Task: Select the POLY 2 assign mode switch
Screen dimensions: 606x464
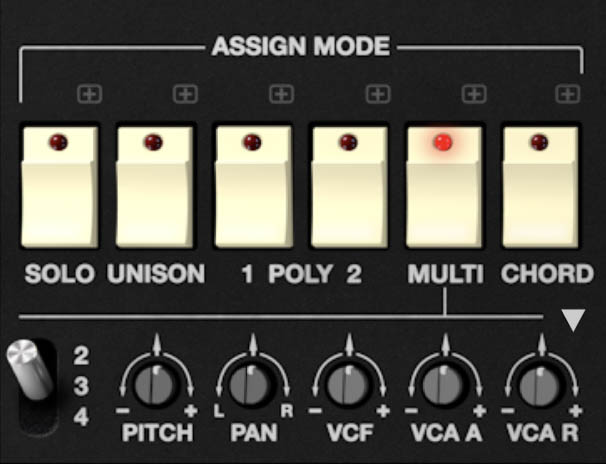Action: (349, 187)
